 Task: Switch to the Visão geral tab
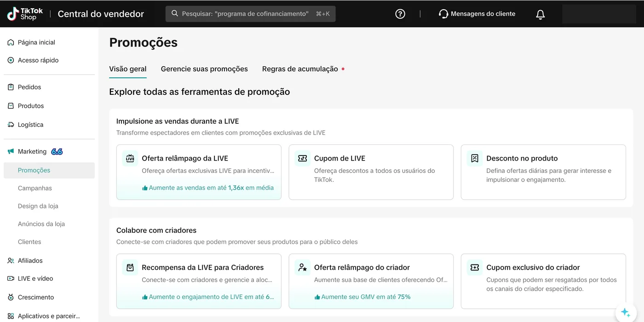tap(128, 69)
